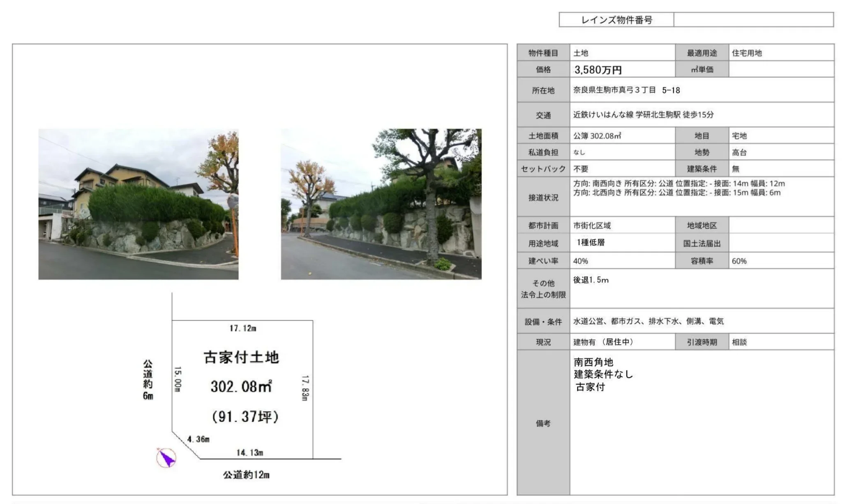Click the 引渡時期 value 相談
Image resolution: width=845 pixels, height=504 pixels.
coord(739,342)
